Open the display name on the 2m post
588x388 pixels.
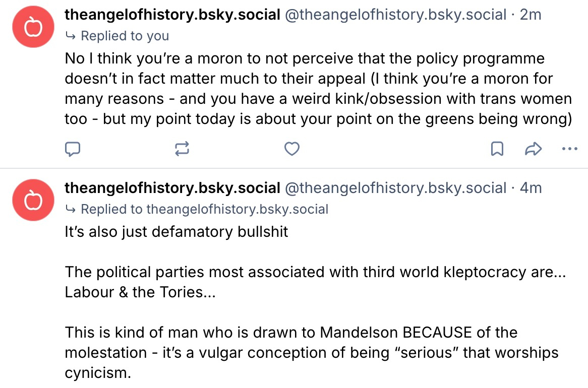pyautogui.click(x=172, y=15)
